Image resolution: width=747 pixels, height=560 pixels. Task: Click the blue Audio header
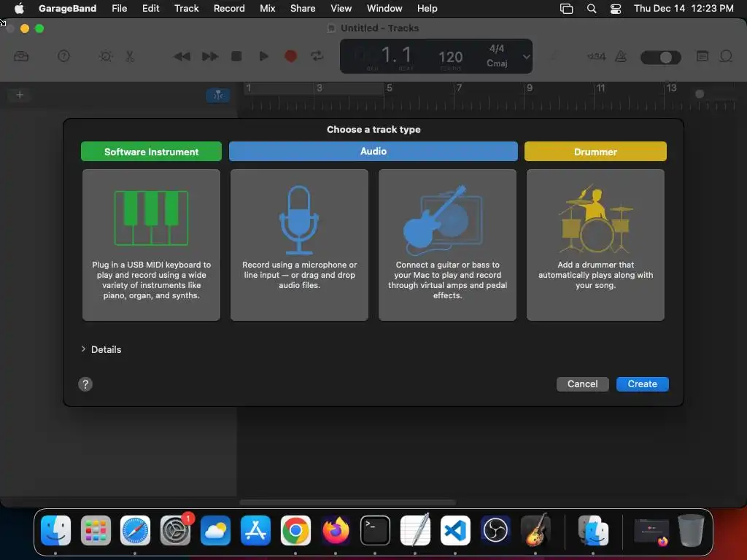point(373,151)
